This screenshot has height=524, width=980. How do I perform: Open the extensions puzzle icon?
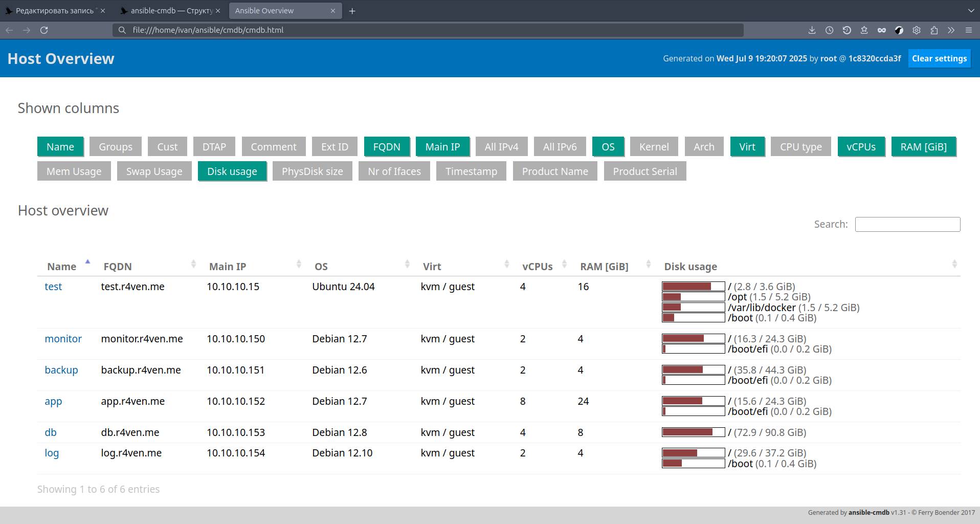(x=934, y=30)
